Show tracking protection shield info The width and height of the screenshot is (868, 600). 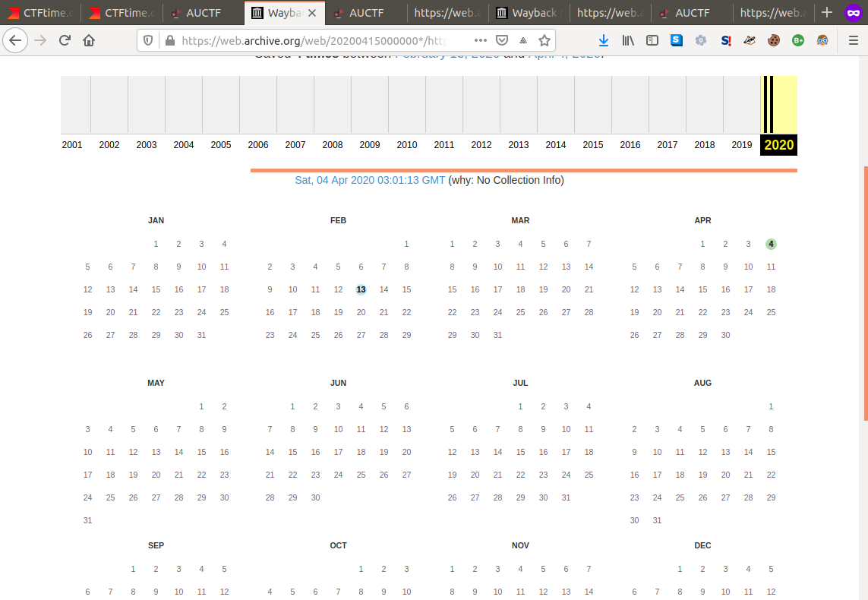coord(148,40)
